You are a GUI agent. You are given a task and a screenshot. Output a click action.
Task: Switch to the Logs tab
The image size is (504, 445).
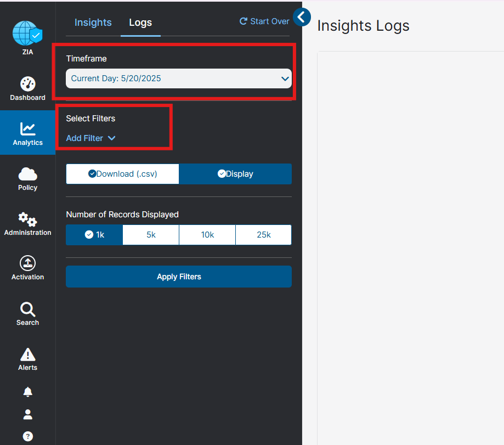[x=140, y=22]
